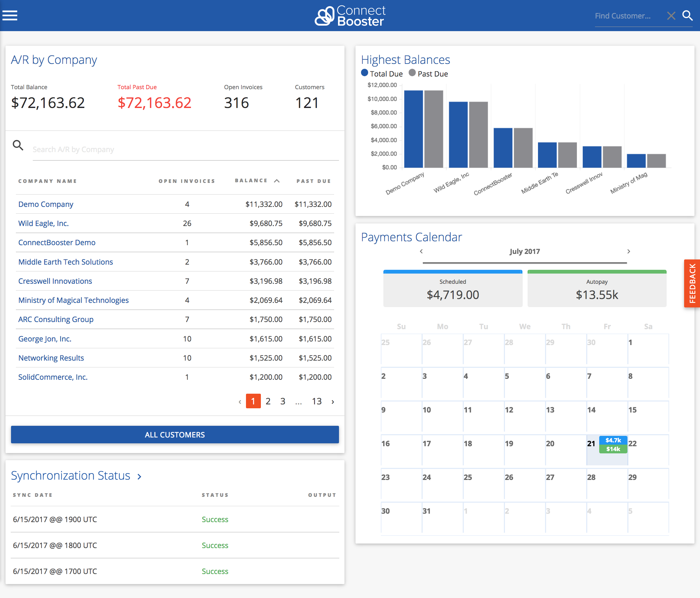This screenshot has width=700, height=598.
Task: Select the Autopay $13.55k card
Action: click(x=597, y=289)
